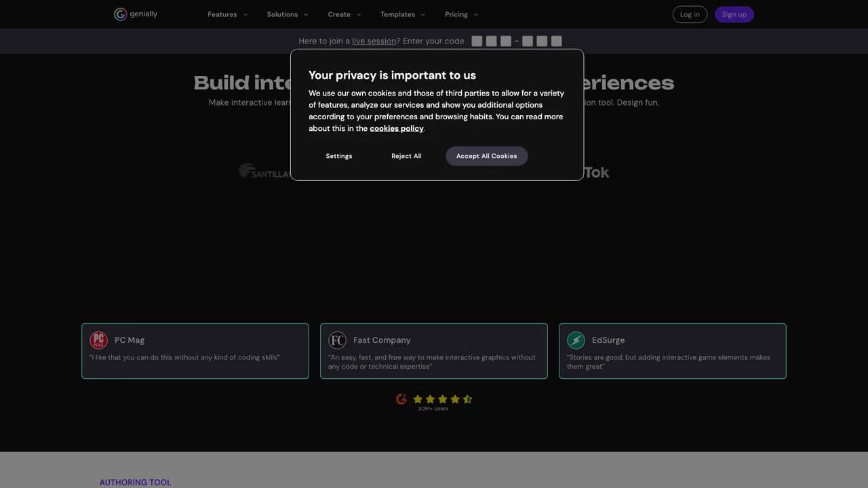Click the quote about not needing coding skills
The width and height of the screenshot is (868, 488).
pyautogui.click(x=184, y=357)
